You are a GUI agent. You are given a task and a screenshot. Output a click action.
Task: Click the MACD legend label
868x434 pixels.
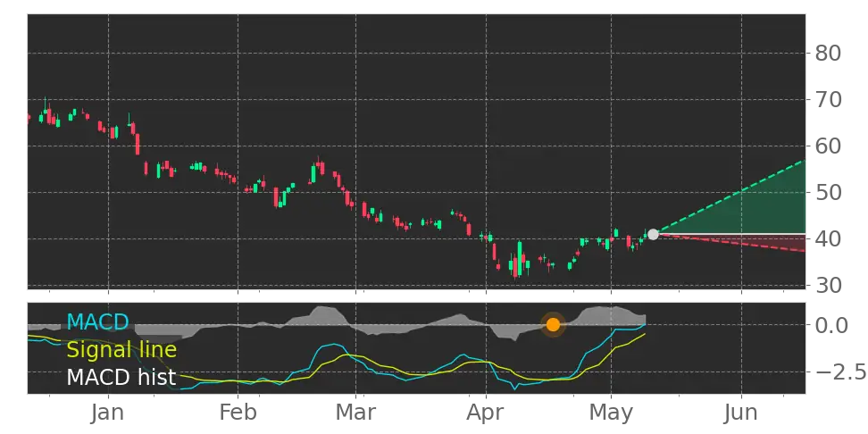pyautogui.click(x=97, y=321)
